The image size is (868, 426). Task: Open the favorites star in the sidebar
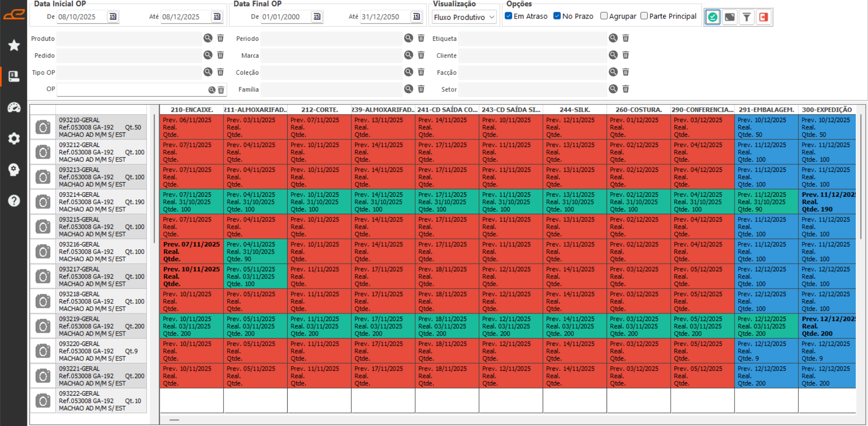[x=14, y=45]
